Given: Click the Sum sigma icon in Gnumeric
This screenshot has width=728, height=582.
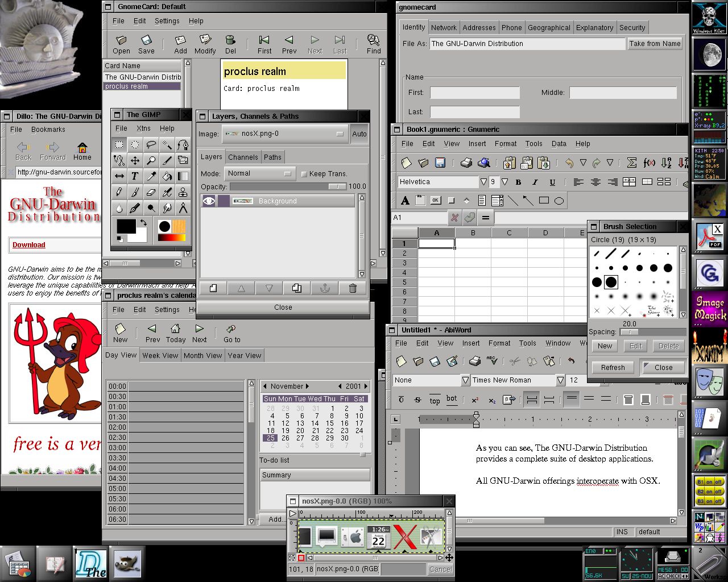Looking at the screenshot, I should click(631, 163).
